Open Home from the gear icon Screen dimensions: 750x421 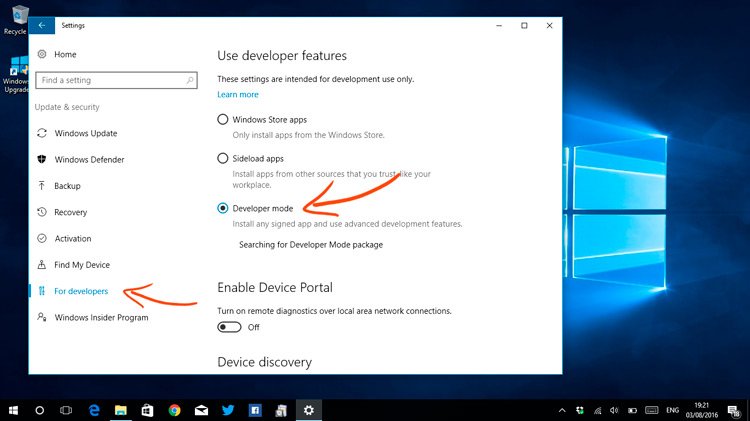(x=41, y=54)
